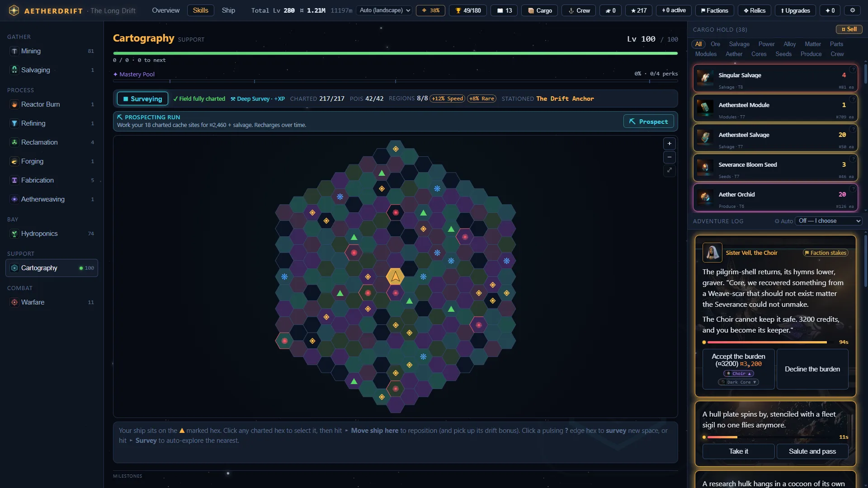Open the 217 star counter

click(639, 10)
